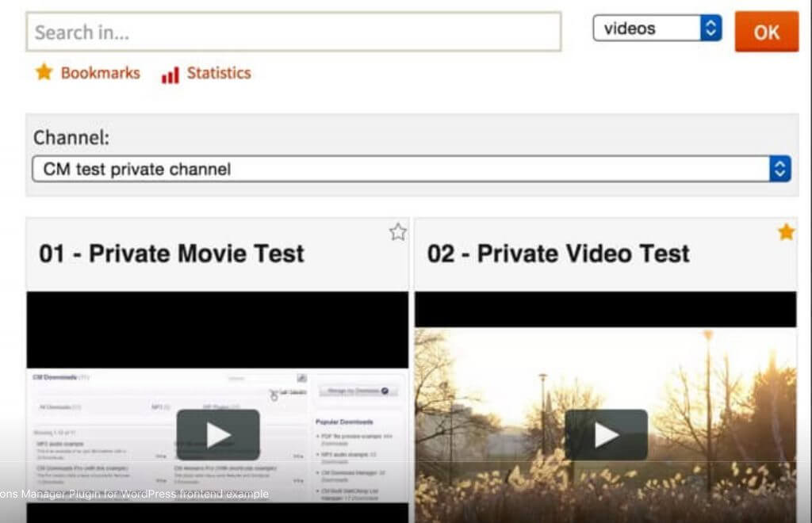Remove bookmark star from 02 - Private Video Test
This screenshot has height=523, width=812.
coord(786,232)
